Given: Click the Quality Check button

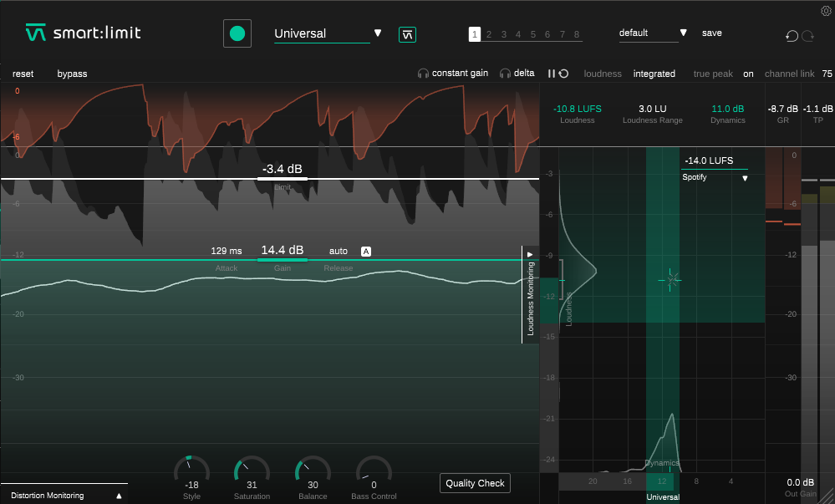Looking at the screenshot, I should [475, 483].
